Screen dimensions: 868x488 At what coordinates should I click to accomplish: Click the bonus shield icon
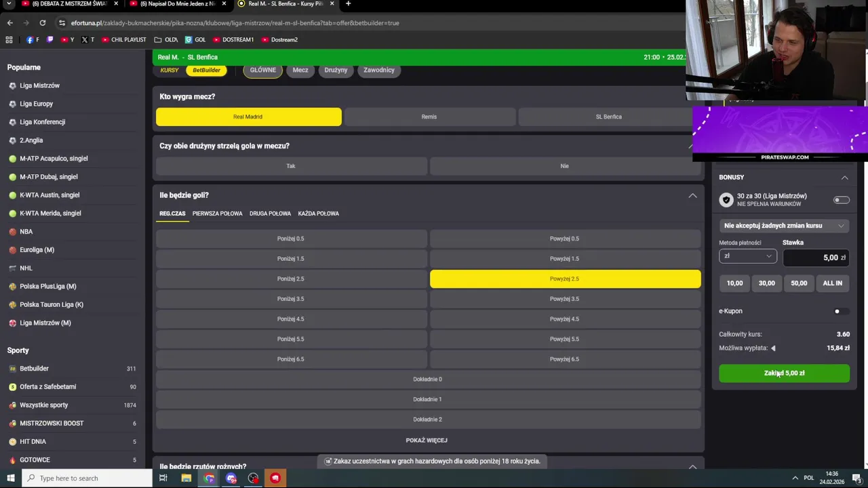pos(726,200)
